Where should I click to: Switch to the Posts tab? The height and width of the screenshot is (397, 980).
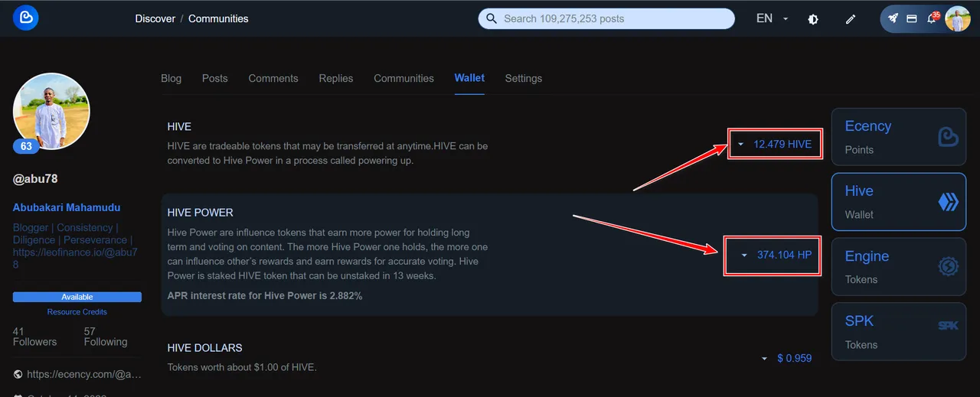point(215,78)
